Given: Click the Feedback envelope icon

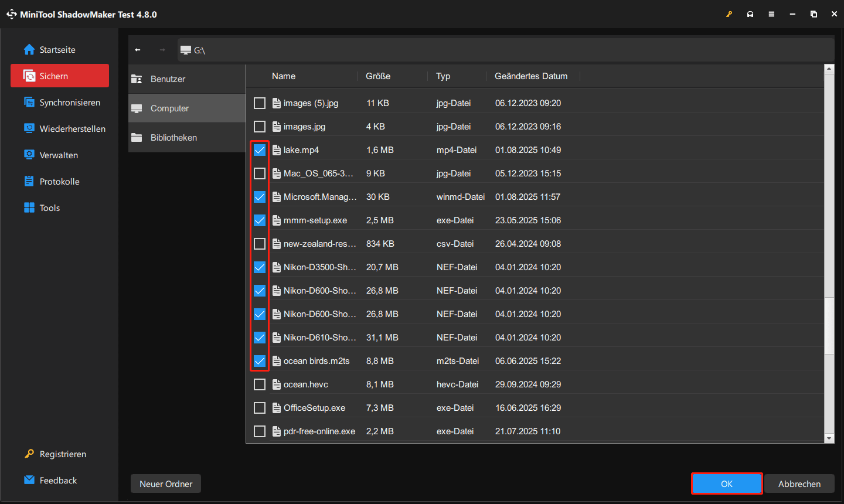Looking at the screenshot, I should (x=29, y=480).
